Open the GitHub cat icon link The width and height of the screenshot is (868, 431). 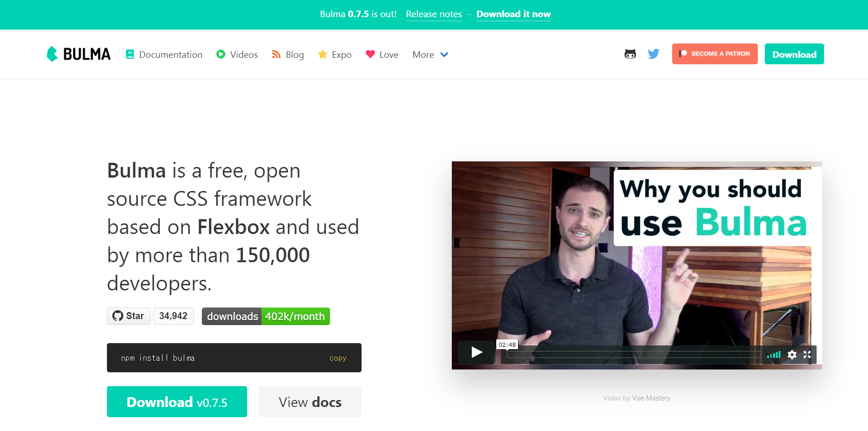pyautogui.click(x=630, y=54)
